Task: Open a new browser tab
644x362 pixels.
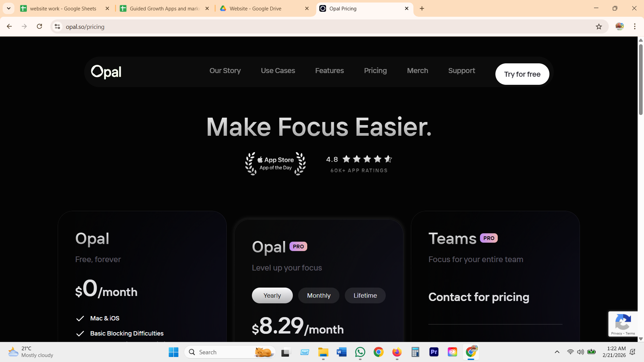Action: tap(422, 8)
